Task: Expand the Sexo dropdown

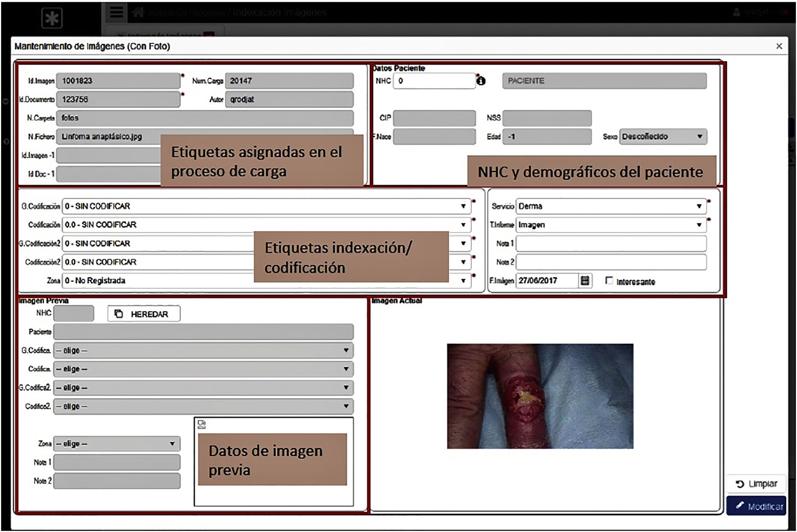Action: tap(663, 137)
